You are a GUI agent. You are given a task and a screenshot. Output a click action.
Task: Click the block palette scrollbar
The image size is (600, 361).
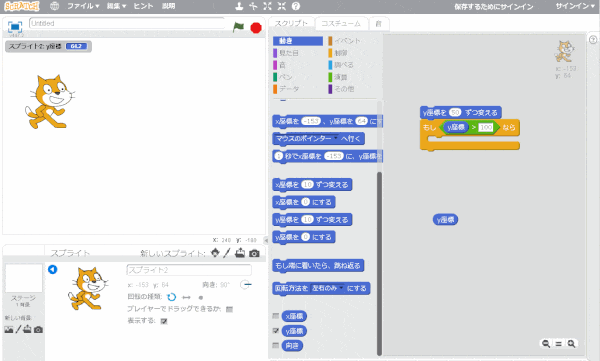pos(379,264)
